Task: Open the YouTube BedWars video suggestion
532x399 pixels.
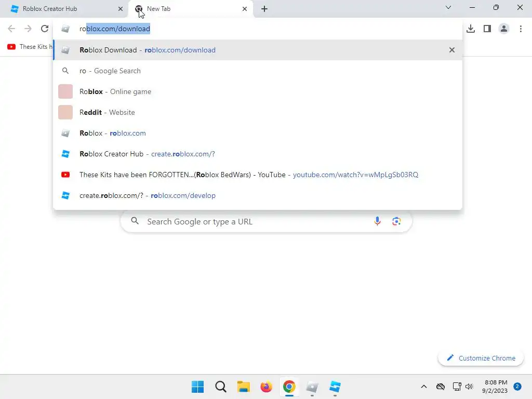Action: [x=258, y=175]
